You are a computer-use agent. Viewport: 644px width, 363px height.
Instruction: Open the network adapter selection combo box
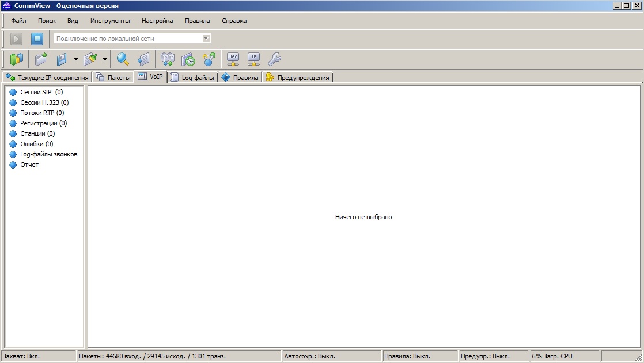pyautogui.click(x=132, y=39)
